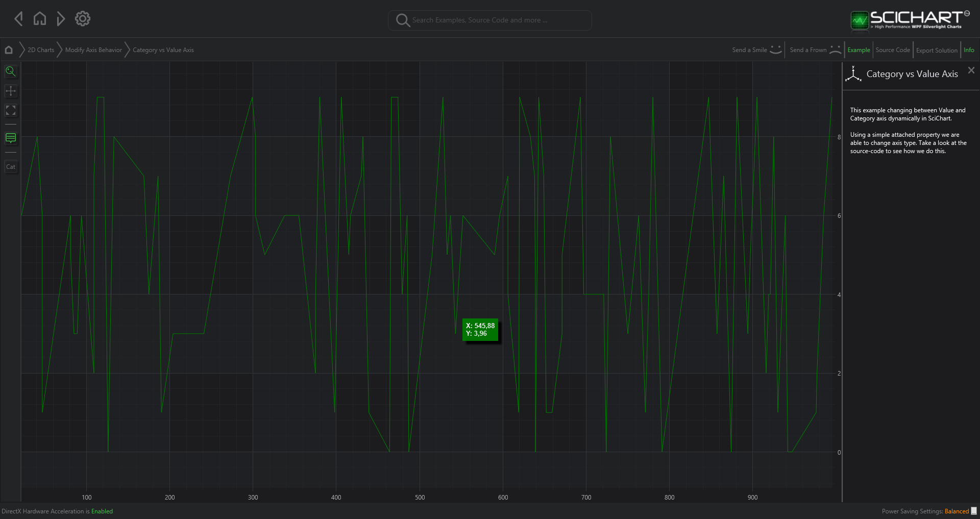Click the back navigation arrow

tap(19, 19)
